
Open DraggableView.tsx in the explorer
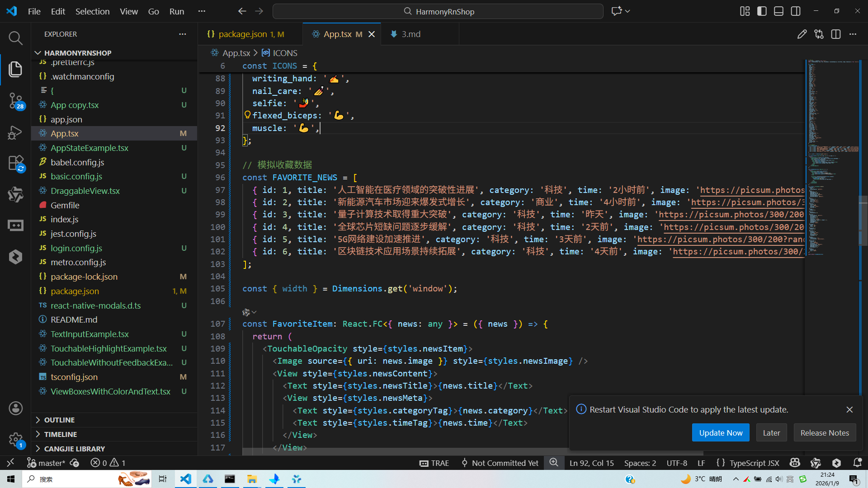(114, 191)
